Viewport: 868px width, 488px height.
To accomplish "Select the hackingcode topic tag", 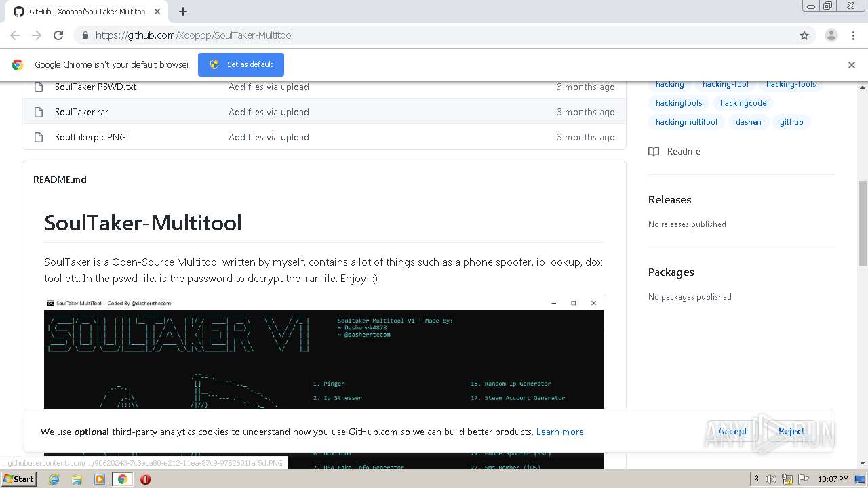I will pos(743,103).
